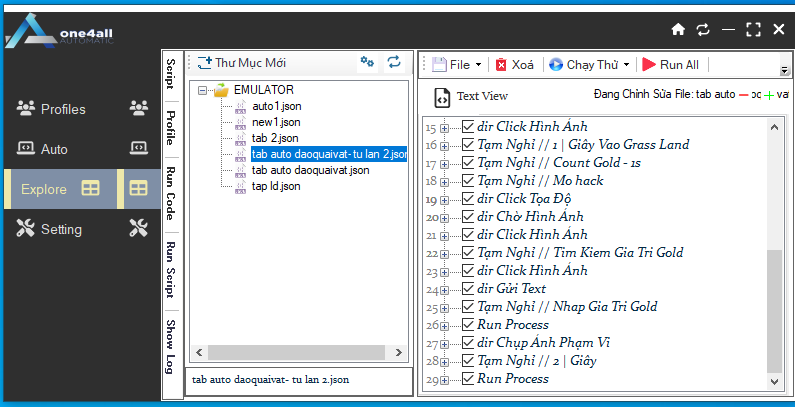This screenshot has height=407, width=795.
Task: Expand step 21 in the script tree
Action: [445, 236]
